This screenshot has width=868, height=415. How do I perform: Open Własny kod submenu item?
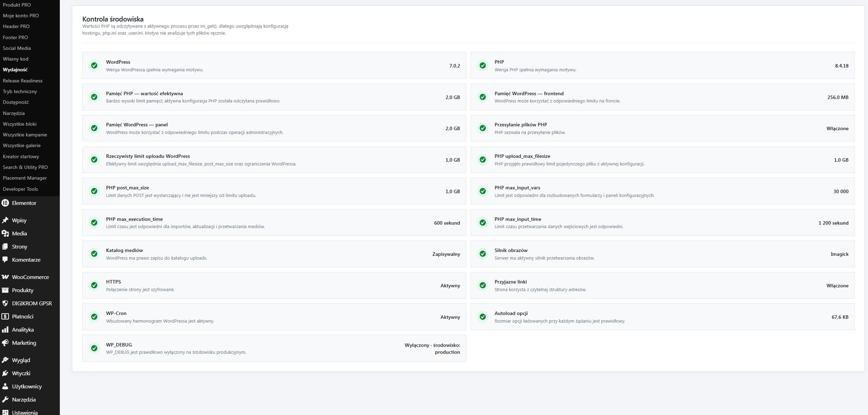click(16, 59)
